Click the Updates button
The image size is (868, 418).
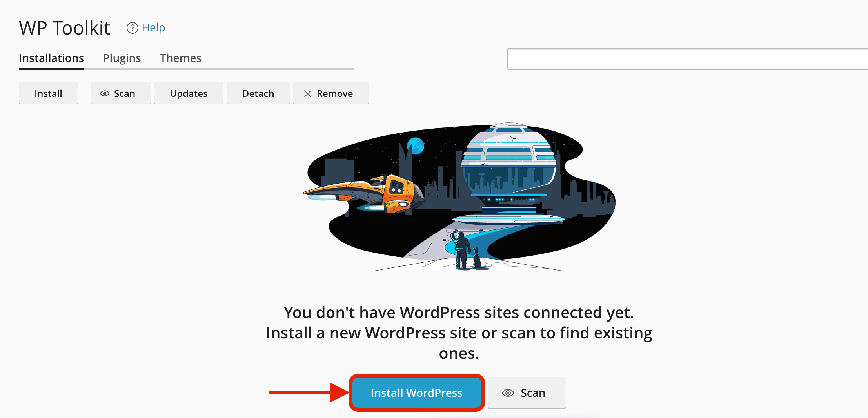pos(189,93)
